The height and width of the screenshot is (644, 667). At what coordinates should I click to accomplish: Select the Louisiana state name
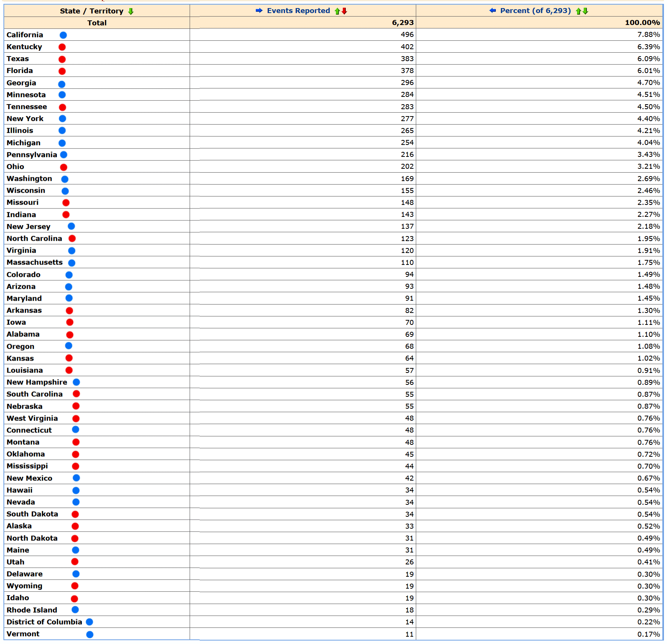coord(25,371)
